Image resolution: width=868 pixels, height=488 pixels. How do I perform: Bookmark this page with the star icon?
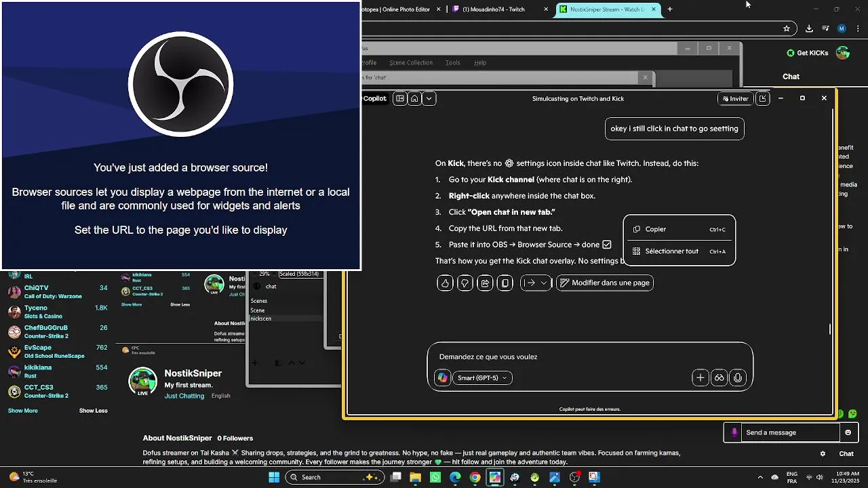(x=787, y=28)
